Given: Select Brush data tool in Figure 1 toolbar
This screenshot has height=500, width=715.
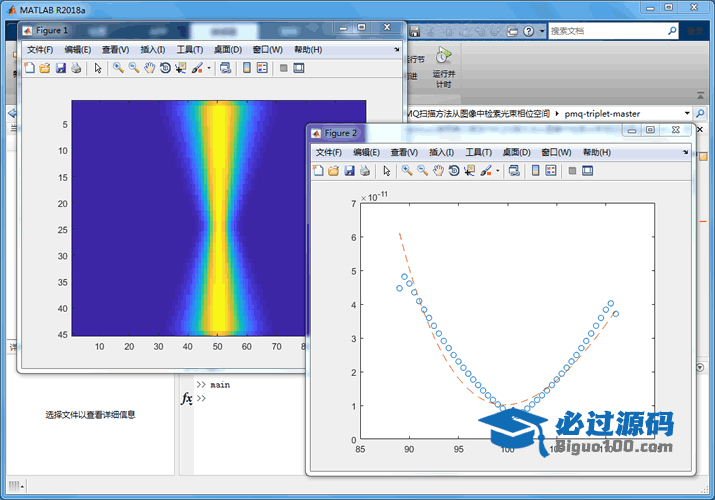Looking at the screenshot, I should click(x=197, y=68).
